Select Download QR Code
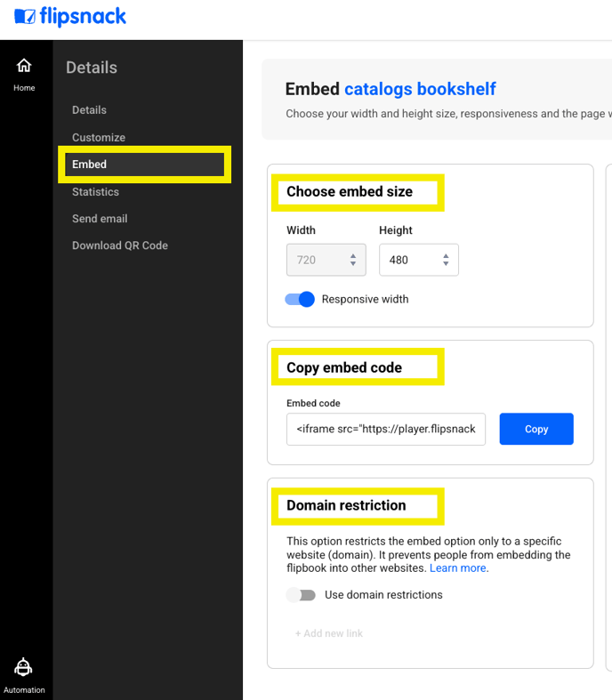The height and width of the screenshot is (700, 612). point(120,245)
